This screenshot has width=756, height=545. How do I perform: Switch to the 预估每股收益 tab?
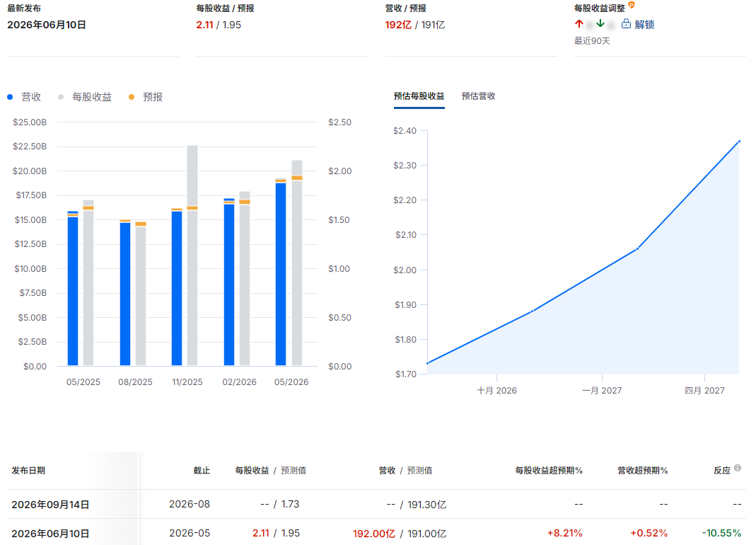pos(419,96)
